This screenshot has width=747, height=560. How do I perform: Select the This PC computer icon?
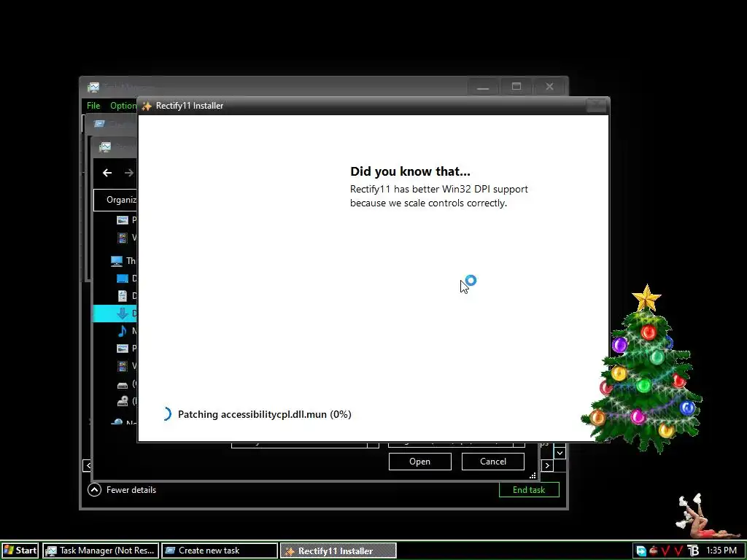[x=117, y=261]
